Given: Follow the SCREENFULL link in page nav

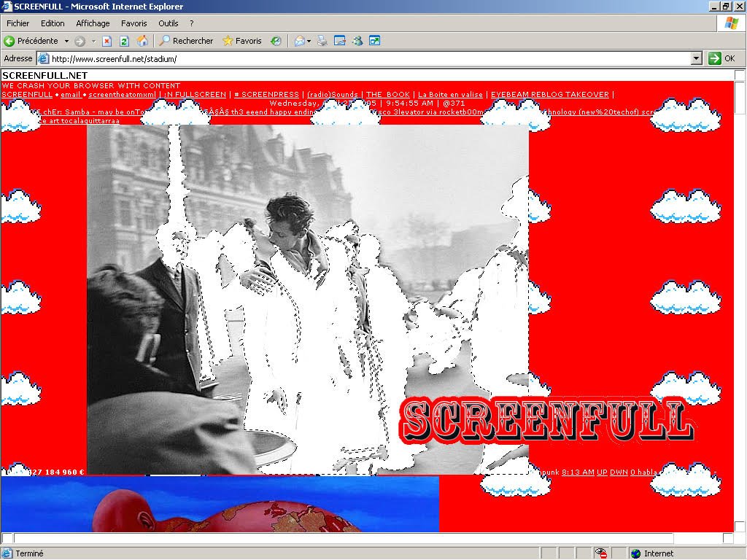Looking at the screenshot, I should click(27, 94).
